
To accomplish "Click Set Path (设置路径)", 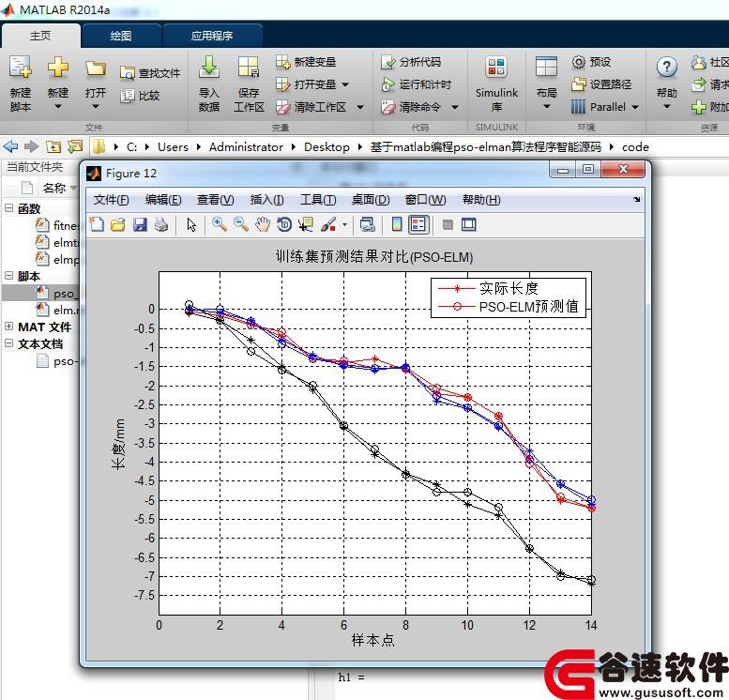I will [601, 84].
